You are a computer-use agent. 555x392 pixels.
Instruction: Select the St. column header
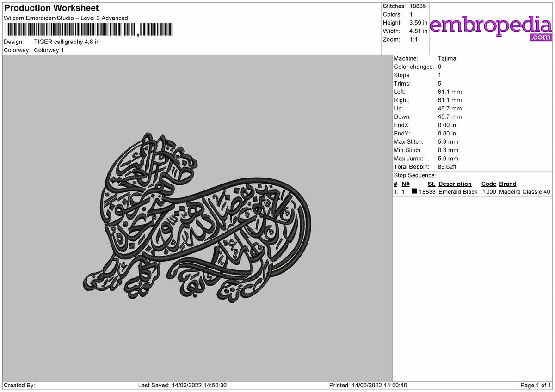[x=431, y=184]
